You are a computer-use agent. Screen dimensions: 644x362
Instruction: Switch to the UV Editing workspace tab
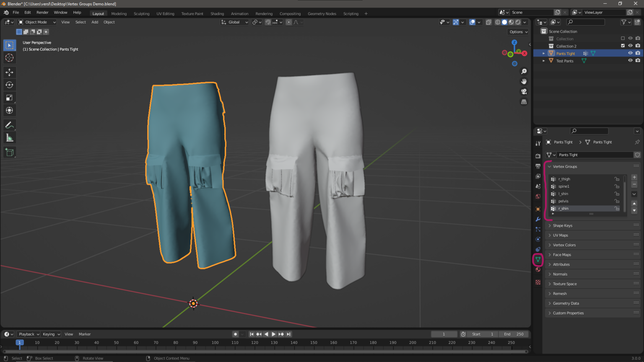point(165,14)
